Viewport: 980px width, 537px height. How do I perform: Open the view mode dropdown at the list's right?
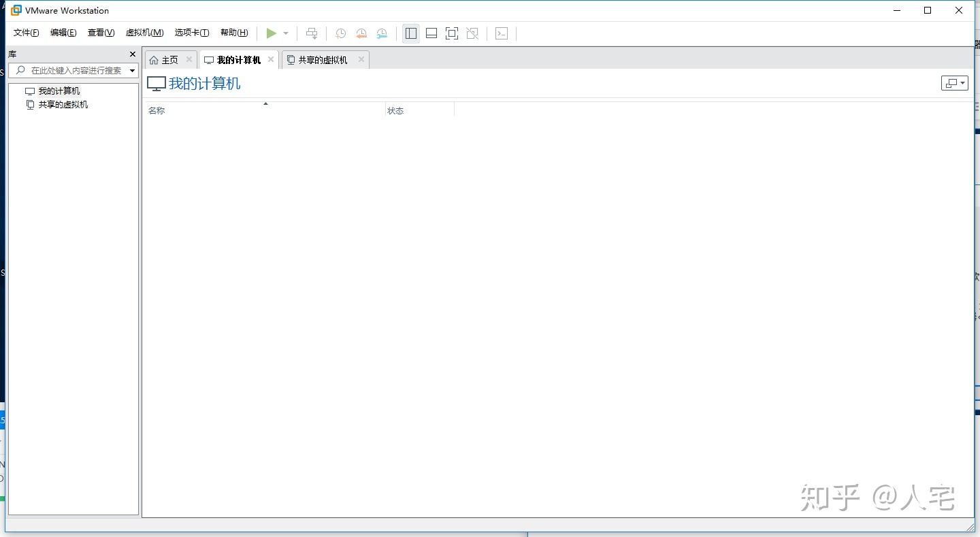coord(954,83)
